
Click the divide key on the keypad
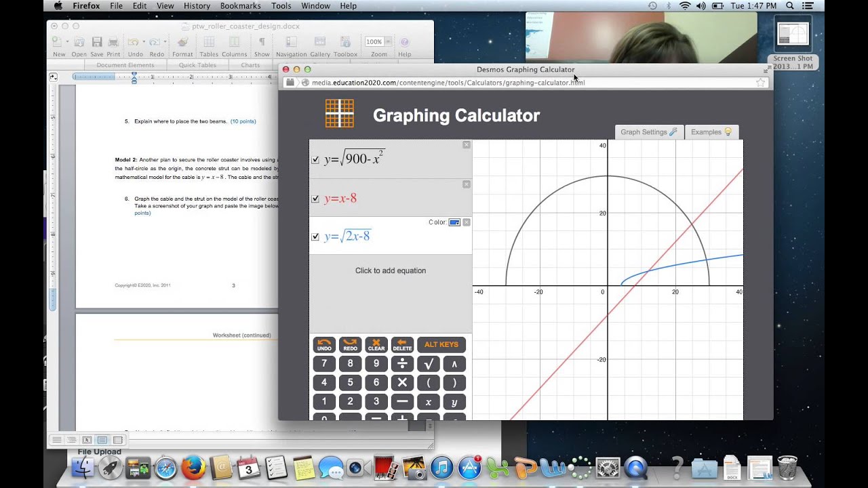[x=402, y=363]
